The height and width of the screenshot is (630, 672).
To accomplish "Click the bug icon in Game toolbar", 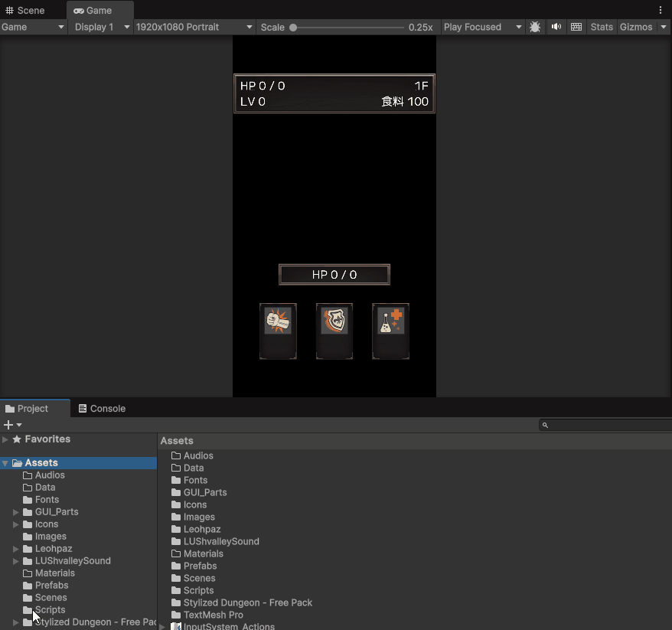I will 535,27.
